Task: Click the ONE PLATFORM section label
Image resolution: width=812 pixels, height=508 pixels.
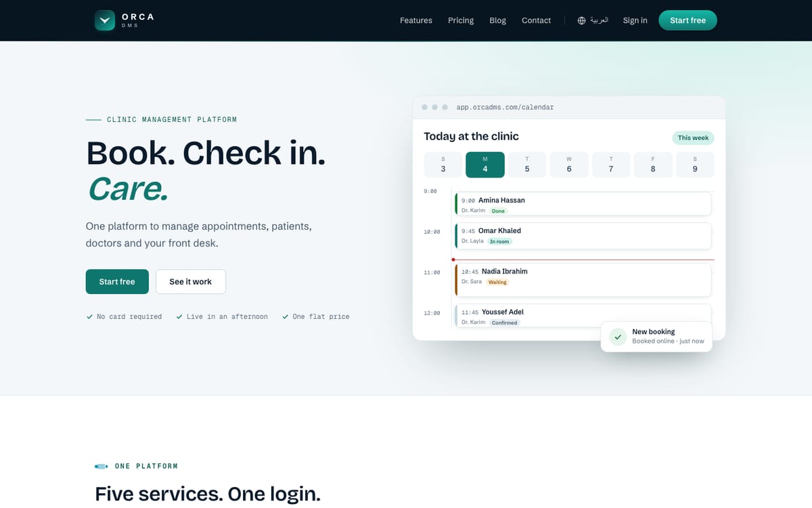Action: click(x=146, y=466)
